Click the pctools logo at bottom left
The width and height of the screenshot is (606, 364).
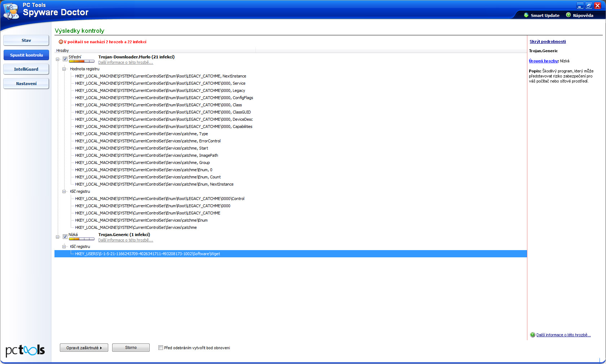(25, 350)
